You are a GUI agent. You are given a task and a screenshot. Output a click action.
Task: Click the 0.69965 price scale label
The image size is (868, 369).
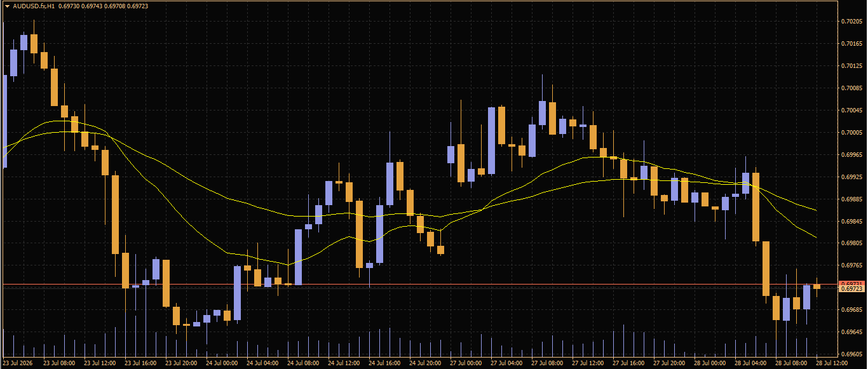point(851,155)
